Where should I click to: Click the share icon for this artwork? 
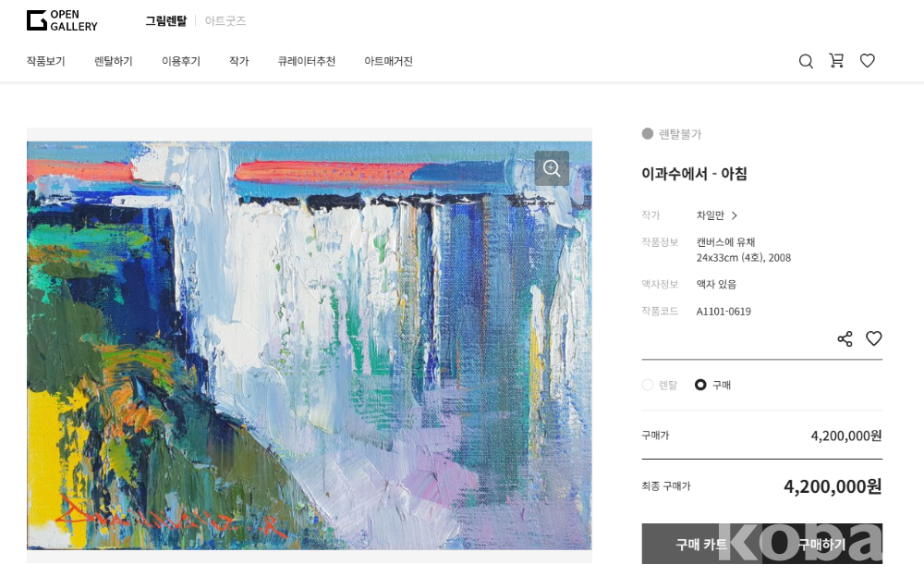coord(845,338)
